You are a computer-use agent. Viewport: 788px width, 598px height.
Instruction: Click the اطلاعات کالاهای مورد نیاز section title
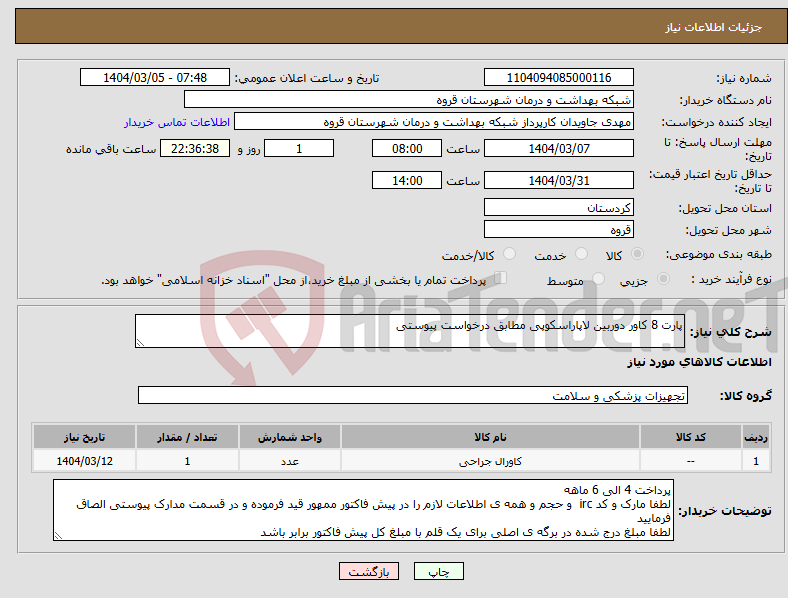[699, 362]
